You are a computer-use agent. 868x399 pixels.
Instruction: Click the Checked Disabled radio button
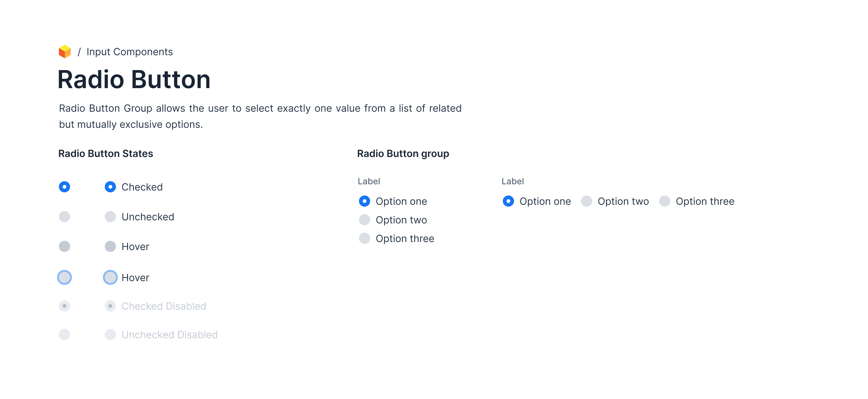point(110,306)
